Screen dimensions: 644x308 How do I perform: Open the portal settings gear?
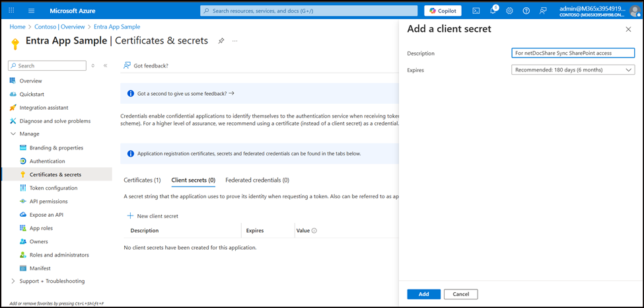(x=509, y=11)
